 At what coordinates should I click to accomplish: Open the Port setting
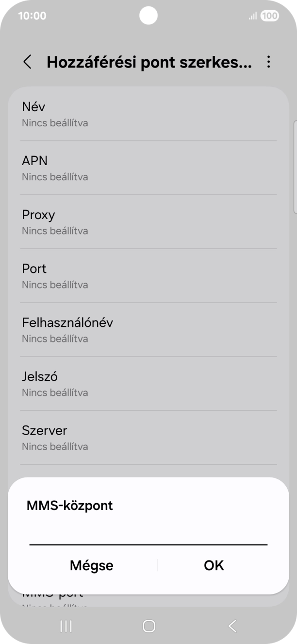pos(148,276)
